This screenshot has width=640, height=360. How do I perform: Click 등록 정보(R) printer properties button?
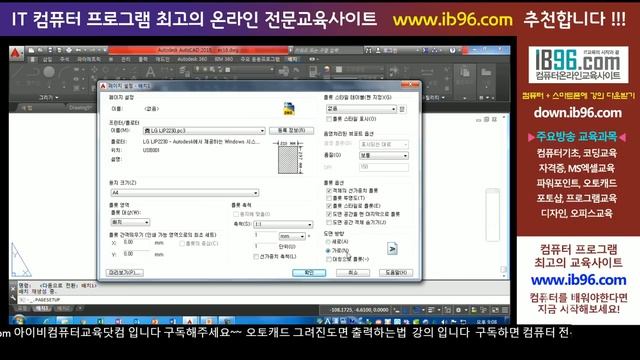(x=291, y=131)
